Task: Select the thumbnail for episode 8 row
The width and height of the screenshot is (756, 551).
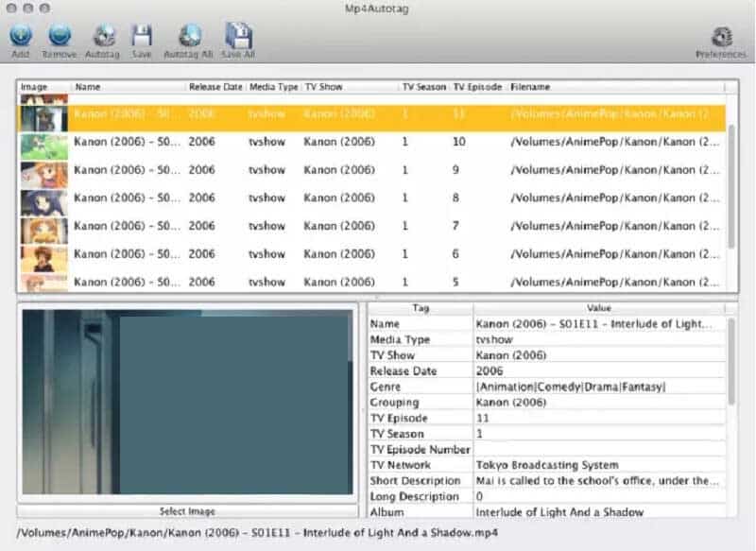Action: pos(44,198)
